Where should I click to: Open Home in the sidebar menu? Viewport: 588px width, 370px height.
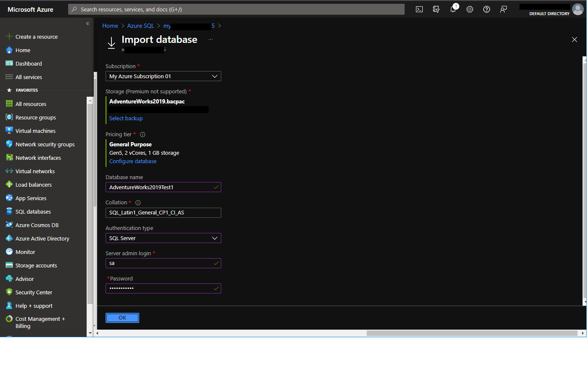(x=23, y=50)
